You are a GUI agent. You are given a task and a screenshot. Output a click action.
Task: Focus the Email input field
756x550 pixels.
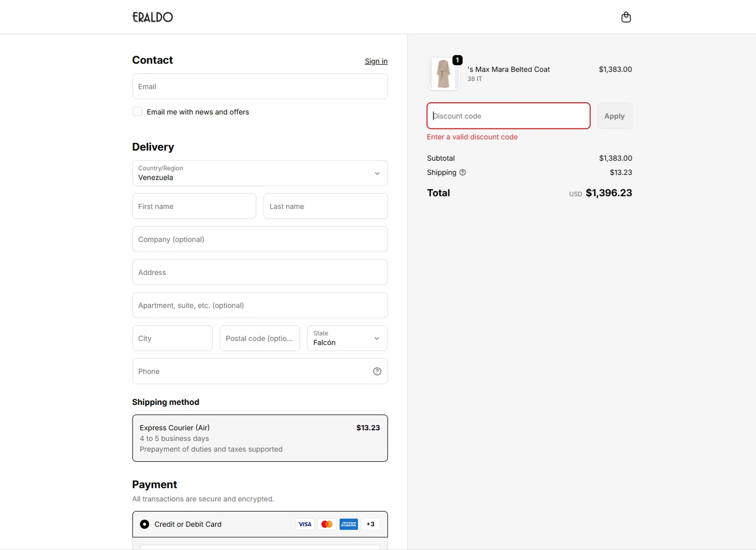(260, 87)
